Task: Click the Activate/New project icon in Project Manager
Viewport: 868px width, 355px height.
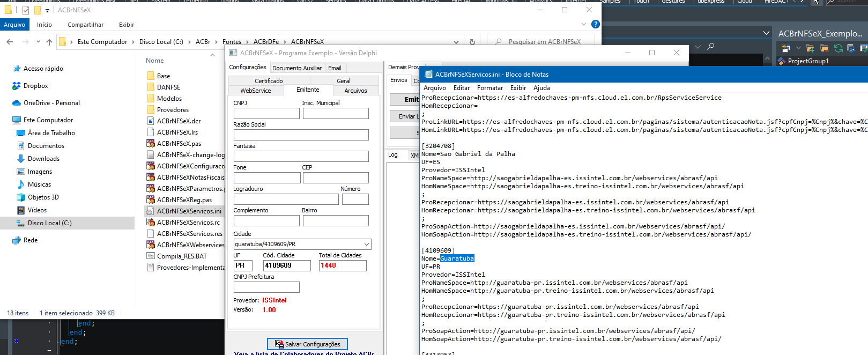Action: (x=787, y=48)
